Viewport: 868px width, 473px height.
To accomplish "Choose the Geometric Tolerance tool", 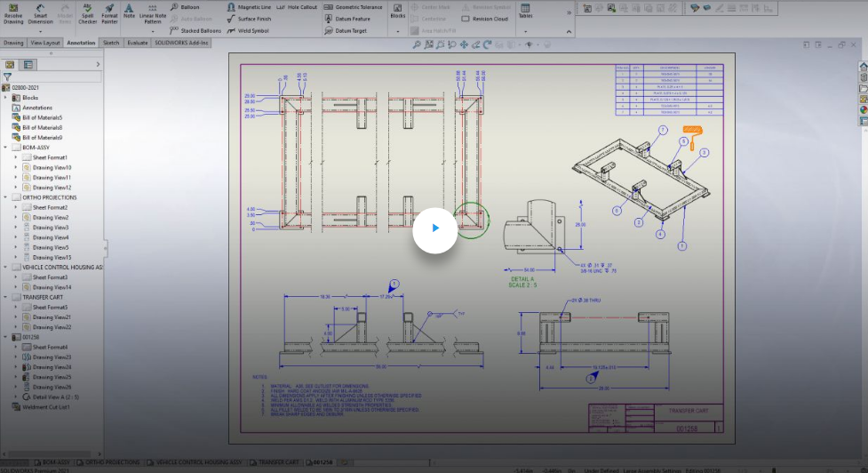I will [354, 7].
